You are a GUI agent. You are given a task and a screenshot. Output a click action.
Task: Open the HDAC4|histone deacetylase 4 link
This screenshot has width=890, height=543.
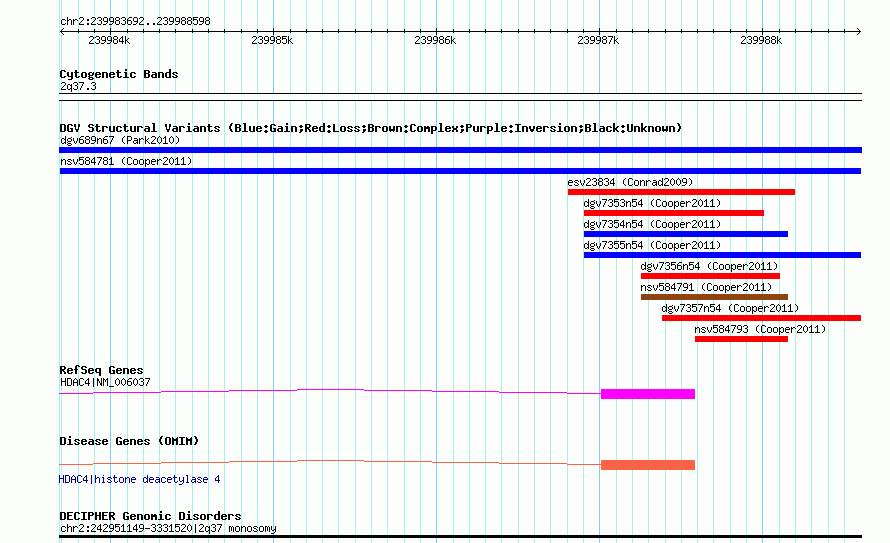click(x=140, y=479)
